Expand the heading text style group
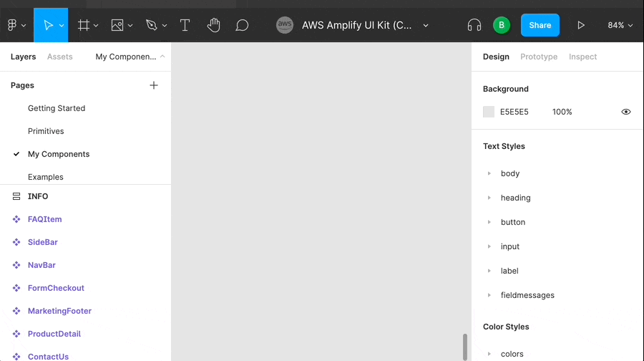 tap(489, 198)
